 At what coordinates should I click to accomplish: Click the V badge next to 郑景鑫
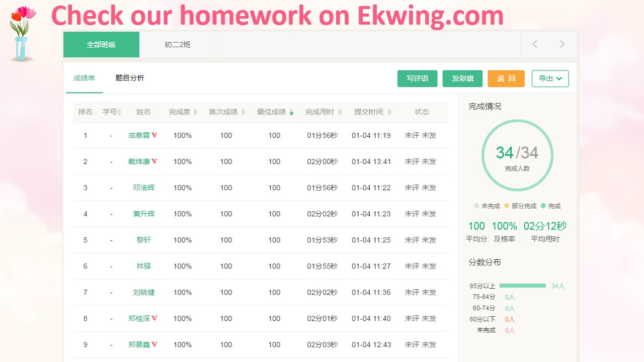(x=154, y=344)
